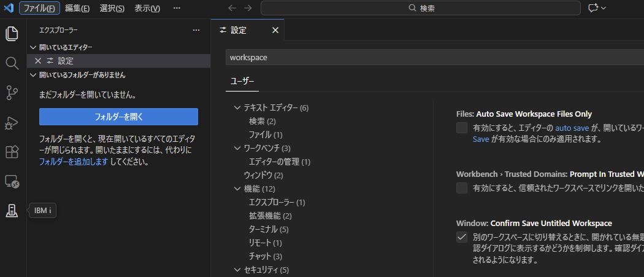Click the エクスプローラー panel header title
Viewport: 644px width, 277px height.
(x=58, y=30)
